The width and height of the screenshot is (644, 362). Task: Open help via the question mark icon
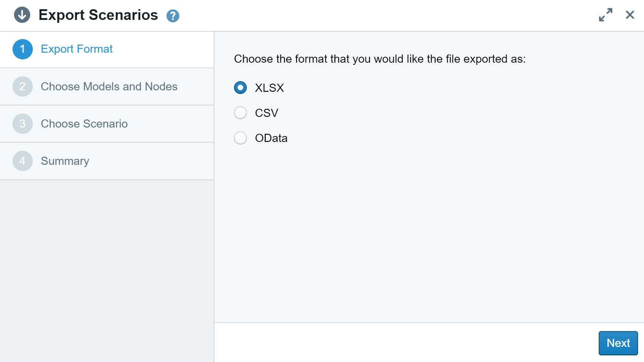pos(173,16)
